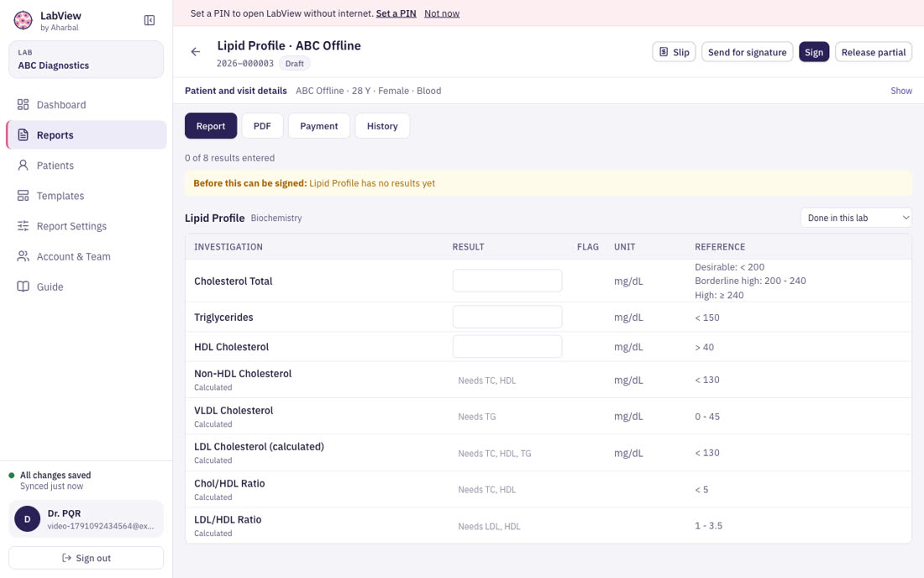
Task: Open Report Settings in the sidebar
Action: pyautogui.click(x=87, y=226)
